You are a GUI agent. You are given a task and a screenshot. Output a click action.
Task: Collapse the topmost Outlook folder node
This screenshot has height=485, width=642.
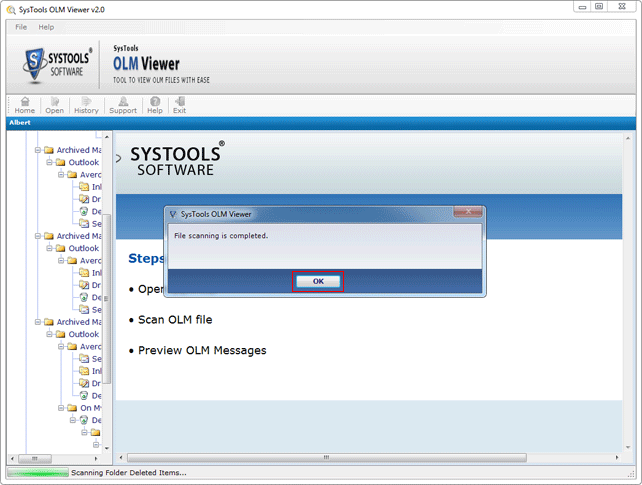point(49,162)
